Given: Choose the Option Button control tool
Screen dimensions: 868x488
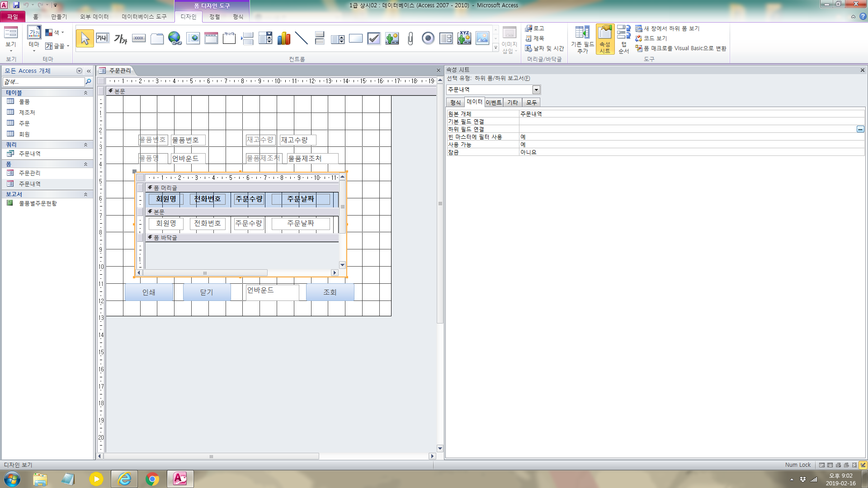Looking at the screenshot, I should (x=428, y=38).
